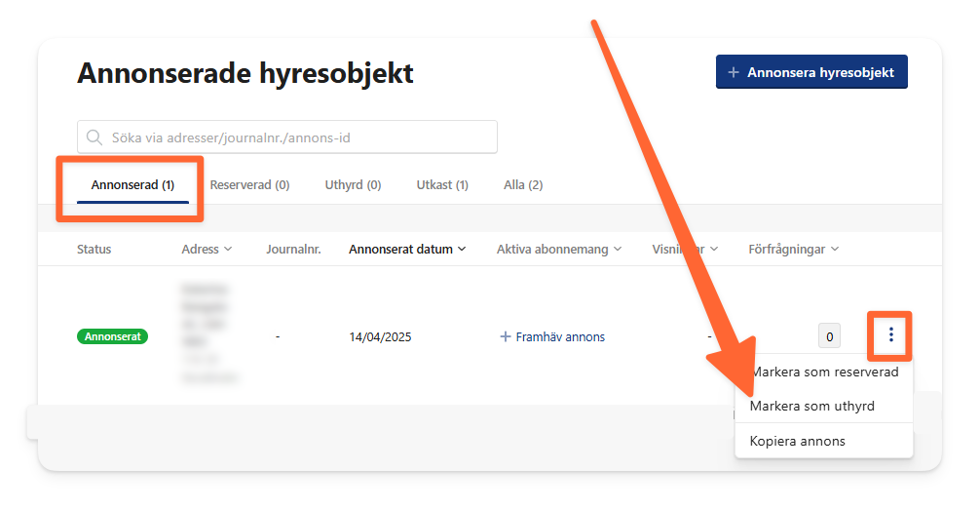Click the Annonsera hyresobjekt button

pyautogui.click(x=811, y=72)
